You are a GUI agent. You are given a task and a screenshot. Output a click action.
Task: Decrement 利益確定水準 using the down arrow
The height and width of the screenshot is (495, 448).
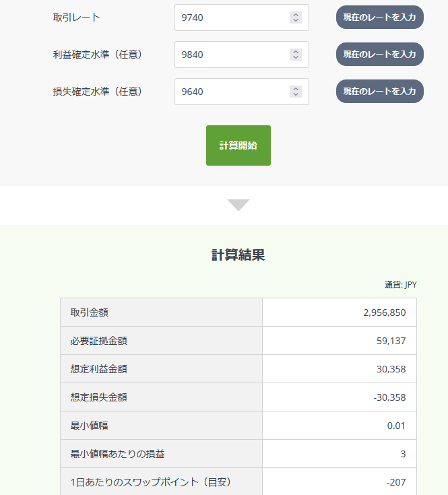pos(295,58)
